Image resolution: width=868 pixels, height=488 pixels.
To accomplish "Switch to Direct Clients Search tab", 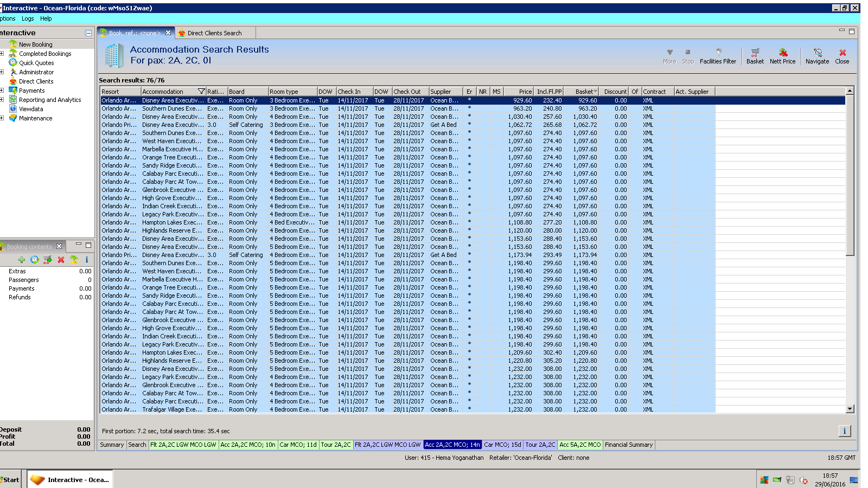I will click(x=214, y=33).
